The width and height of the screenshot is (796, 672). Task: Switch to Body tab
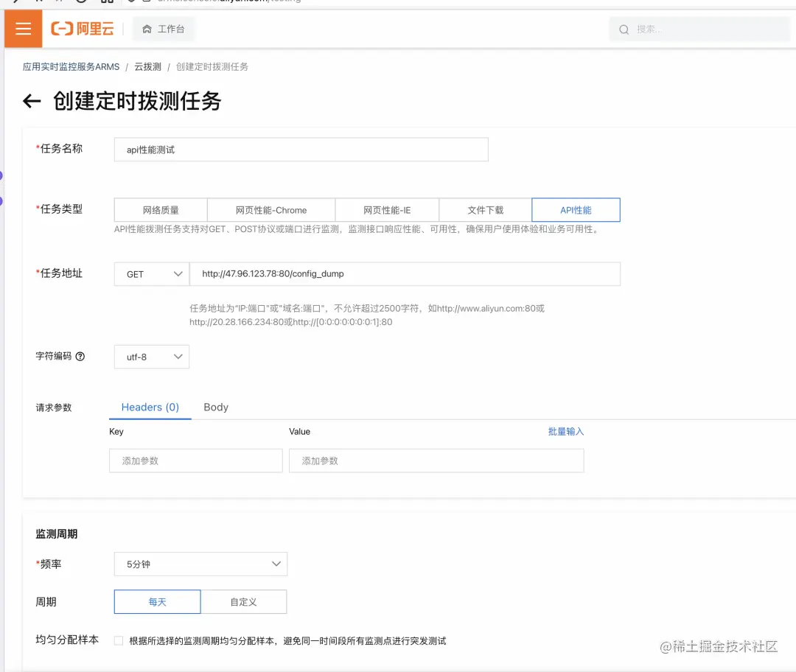[216, 407]
